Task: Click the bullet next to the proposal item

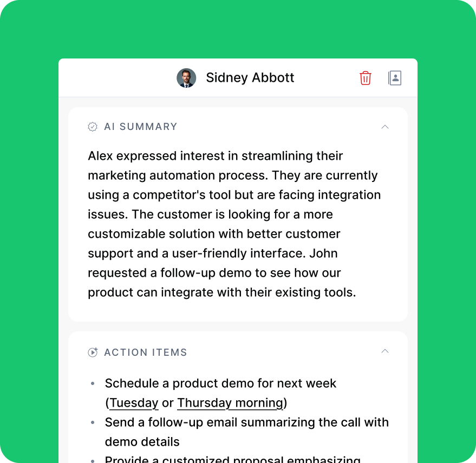Action: pyautogui.click(x=93, y=459)
